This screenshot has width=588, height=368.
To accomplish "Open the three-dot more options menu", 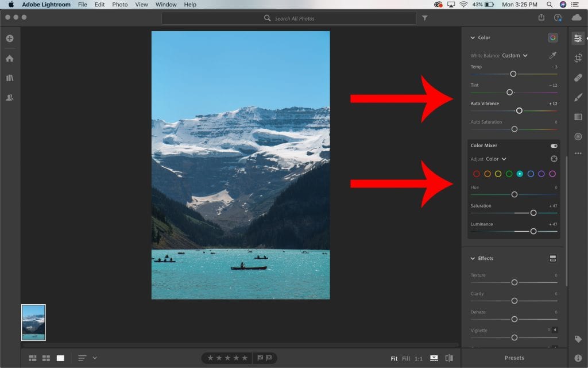I will click(x=578, y=153).
